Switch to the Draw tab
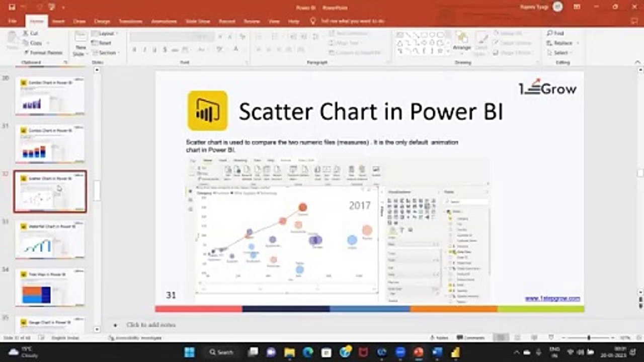The height and width of the screenshot is (362, 644). [x=79, y=22]
